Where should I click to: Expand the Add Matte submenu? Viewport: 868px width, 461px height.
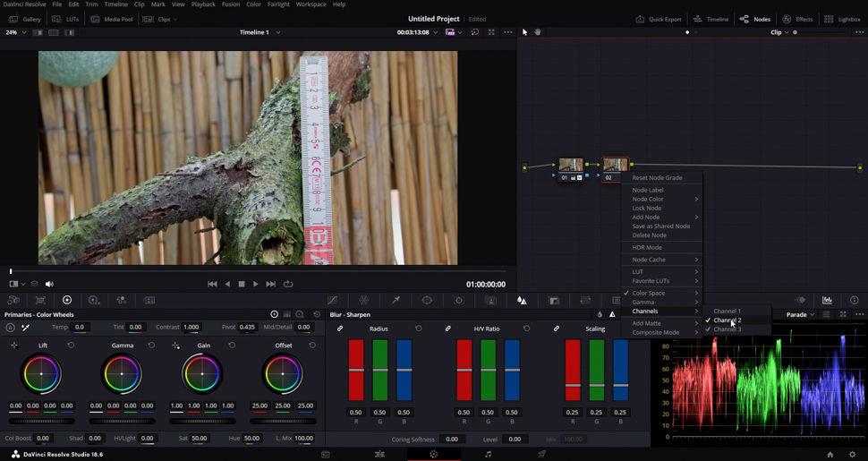tap(662, 323)
